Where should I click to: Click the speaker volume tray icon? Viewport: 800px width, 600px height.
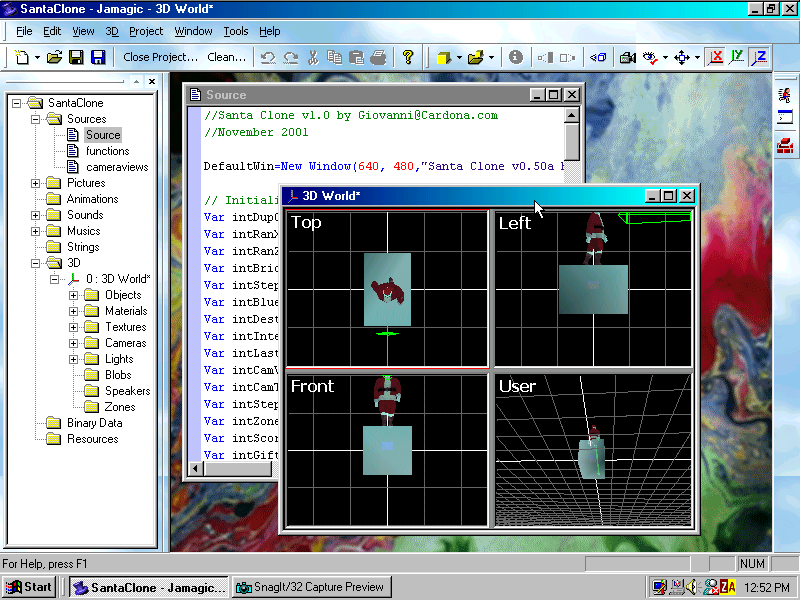click(x=692, y=587)
